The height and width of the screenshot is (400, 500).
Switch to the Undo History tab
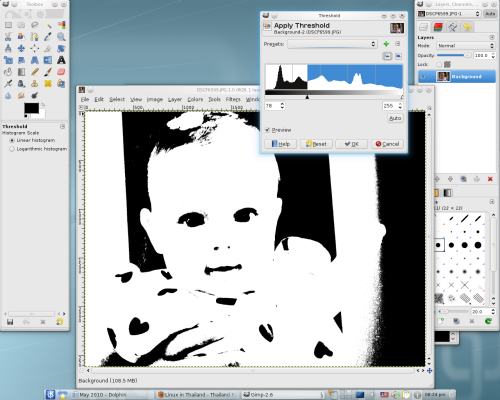467,27
